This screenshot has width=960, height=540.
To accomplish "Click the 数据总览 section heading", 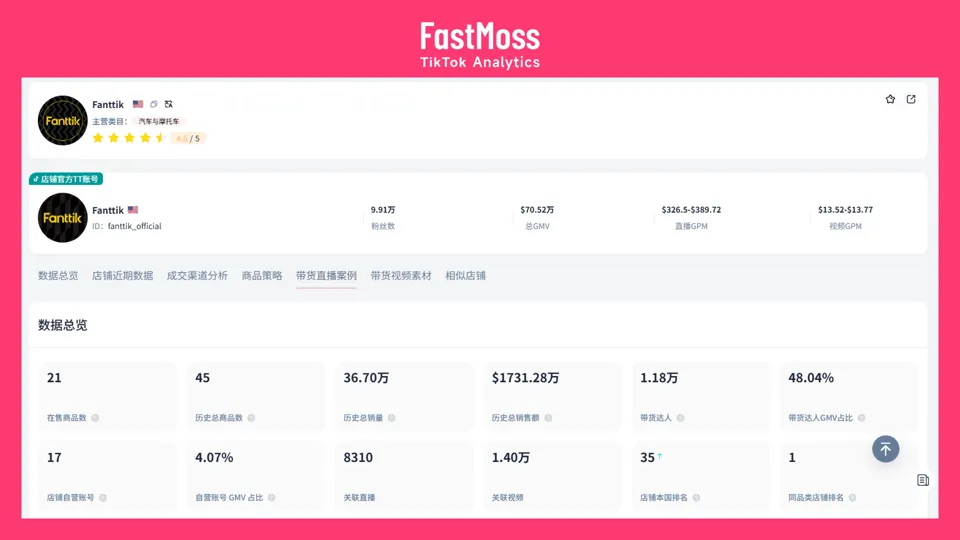I will point(62,325).
